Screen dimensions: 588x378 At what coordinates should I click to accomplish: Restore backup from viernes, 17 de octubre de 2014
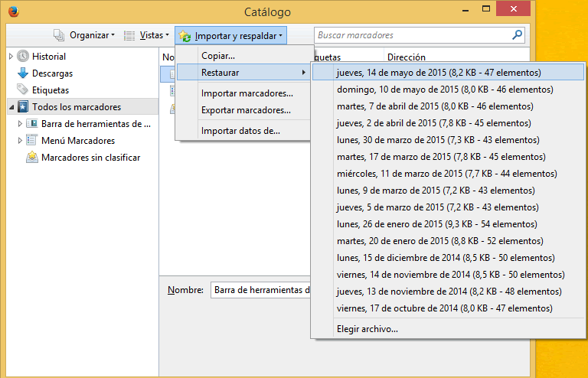tap(448, 308)
